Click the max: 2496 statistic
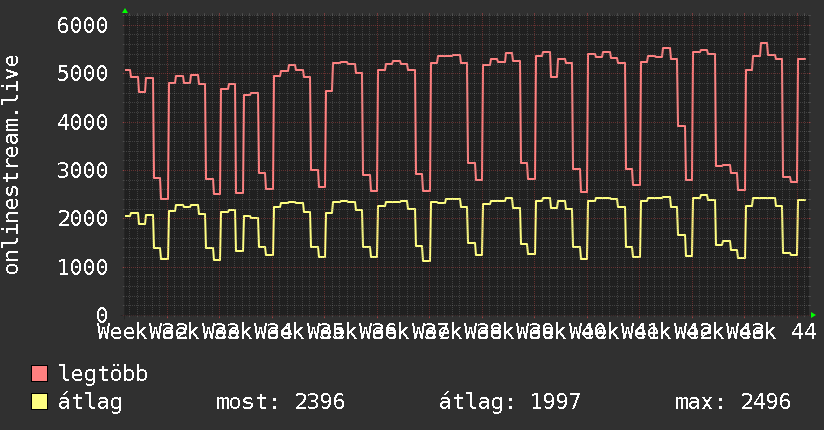The width and height of the screenshot is (824, 430). pyautogui.click(x=733, y=402)
